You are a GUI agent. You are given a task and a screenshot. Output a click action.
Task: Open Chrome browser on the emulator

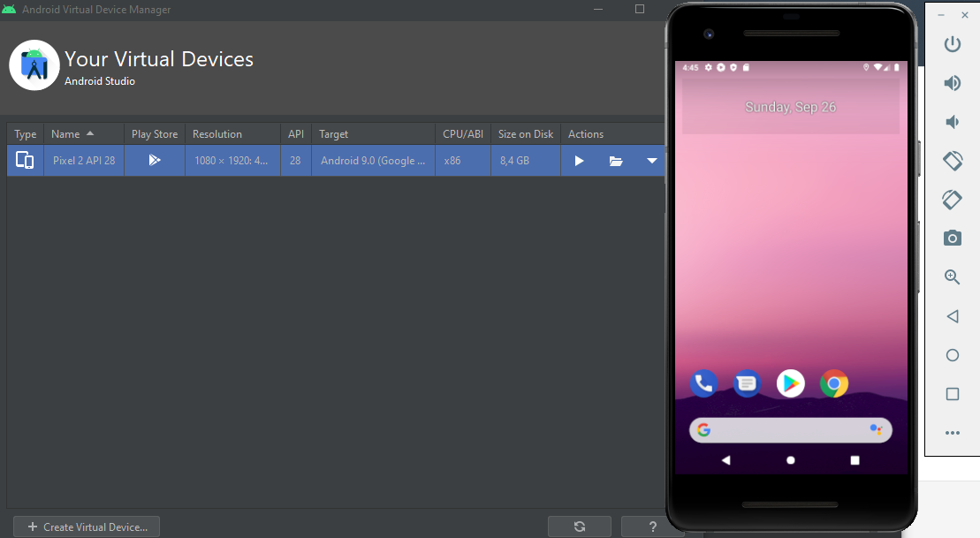pyautogui.click(x=833, y=383)
